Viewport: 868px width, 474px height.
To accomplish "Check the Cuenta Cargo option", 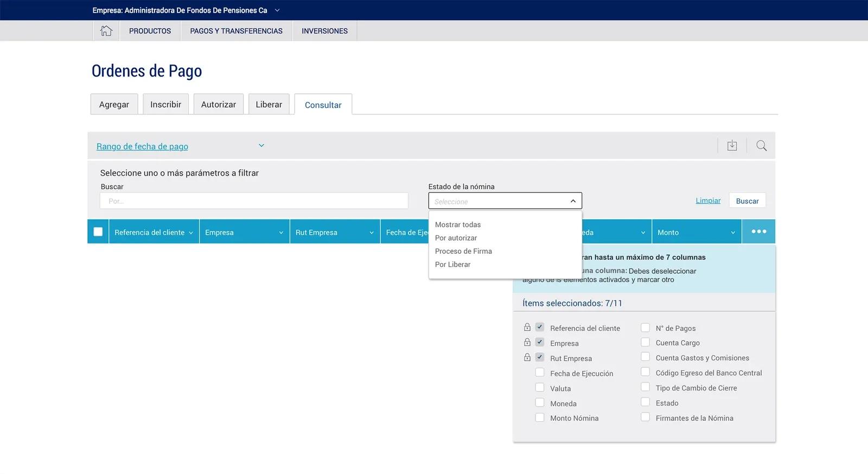I will [646, 342].
